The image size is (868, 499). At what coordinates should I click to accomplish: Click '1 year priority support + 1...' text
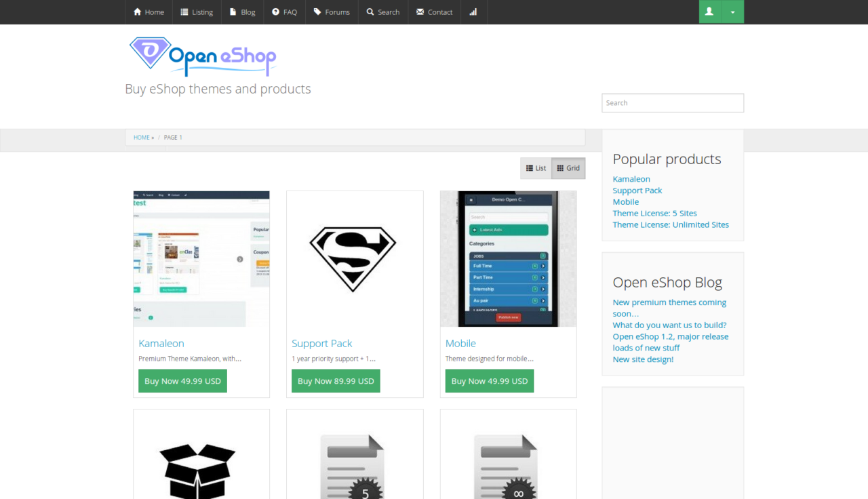(x=334, y=359)
